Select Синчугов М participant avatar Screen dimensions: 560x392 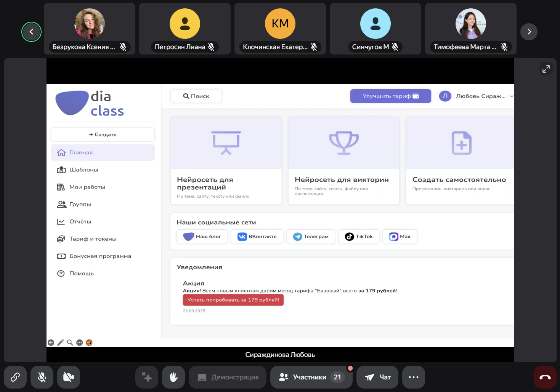tap(375, 24)
